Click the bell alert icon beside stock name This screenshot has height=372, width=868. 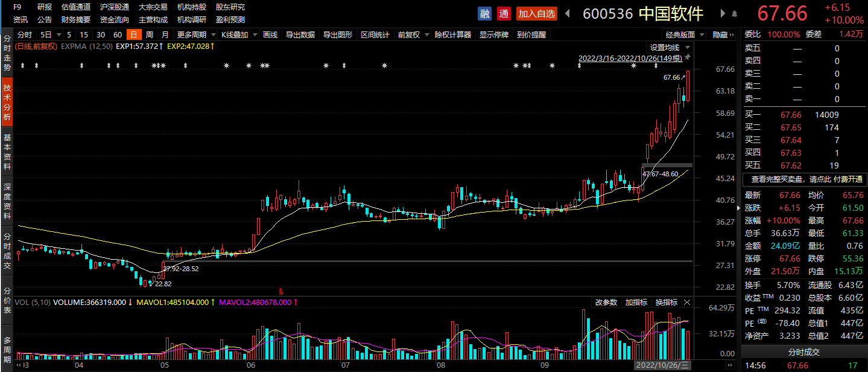[x=734, y=13]
